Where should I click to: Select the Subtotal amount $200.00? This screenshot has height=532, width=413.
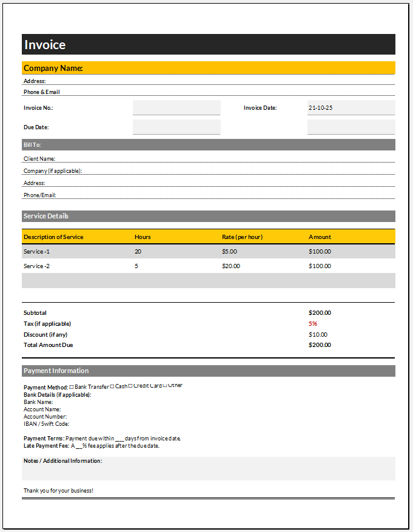tap(320, 313)
